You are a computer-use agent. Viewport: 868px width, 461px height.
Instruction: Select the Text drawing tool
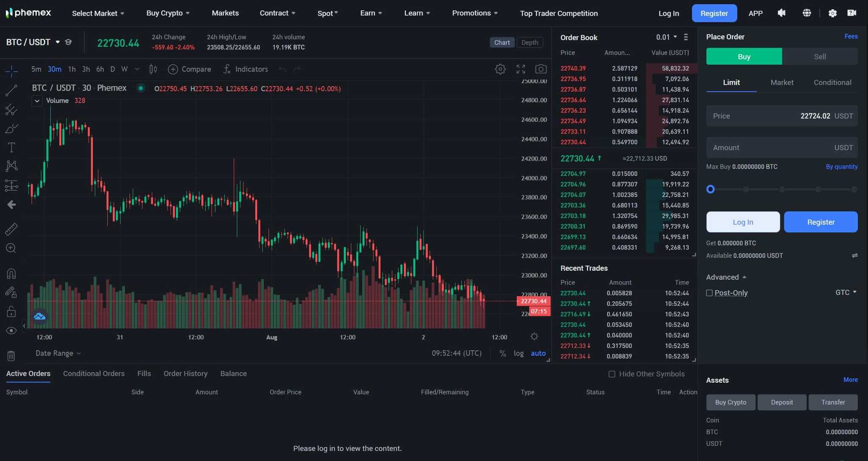click(11, 147)
